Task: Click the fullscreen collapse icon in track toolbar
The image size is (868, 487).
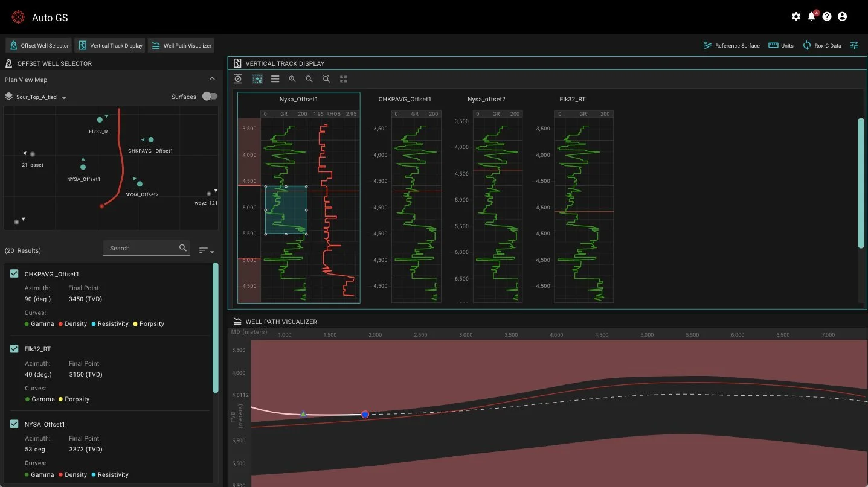Action: point(344,79)
